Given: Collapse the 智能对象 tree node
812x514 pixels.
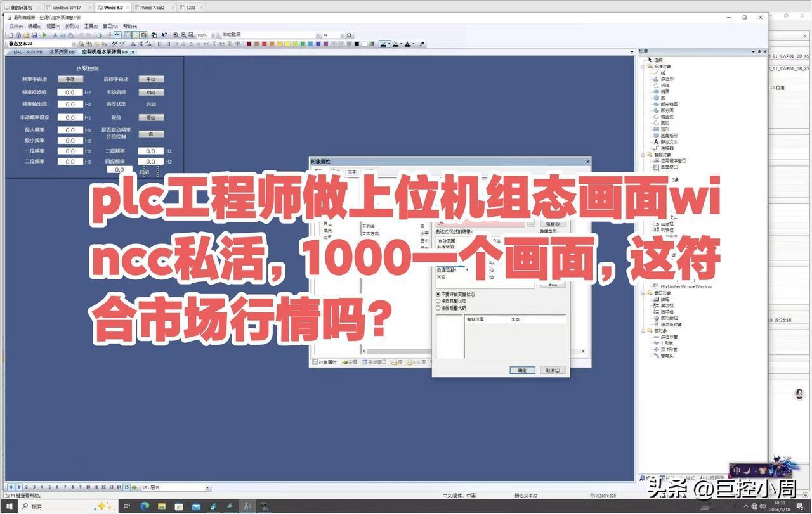Looking at the screenshot, I should pos(643,155).
